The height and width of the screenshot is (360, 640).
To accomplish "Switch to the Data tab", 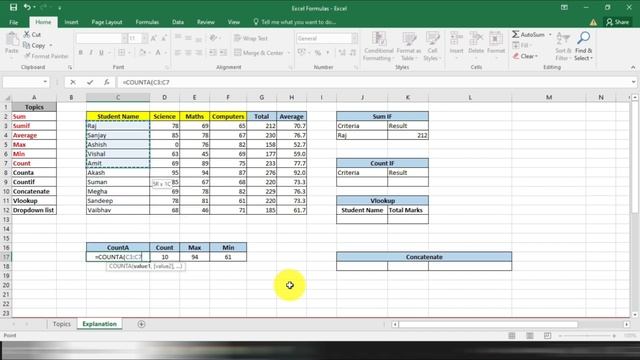I will (x=178, y=22).
